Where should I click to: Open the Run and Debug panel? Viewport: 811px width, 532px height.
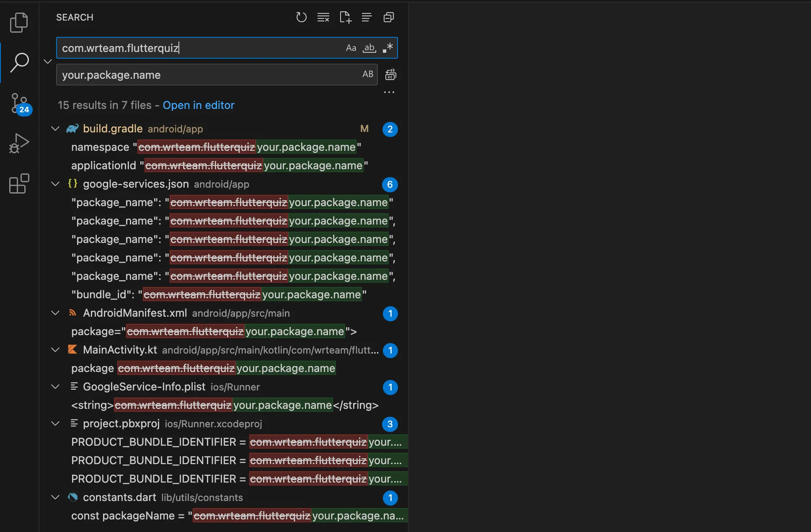[x=18, y=143]
